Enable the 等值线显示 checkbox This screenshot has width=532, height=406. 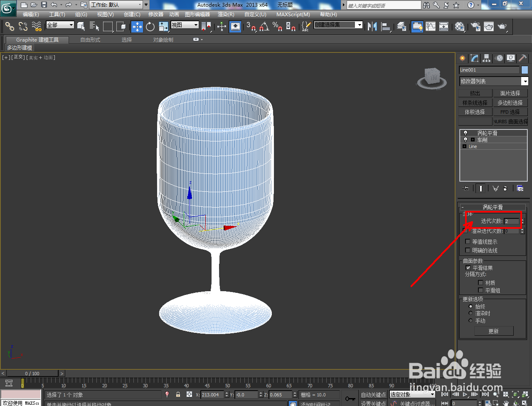(468, 242)
